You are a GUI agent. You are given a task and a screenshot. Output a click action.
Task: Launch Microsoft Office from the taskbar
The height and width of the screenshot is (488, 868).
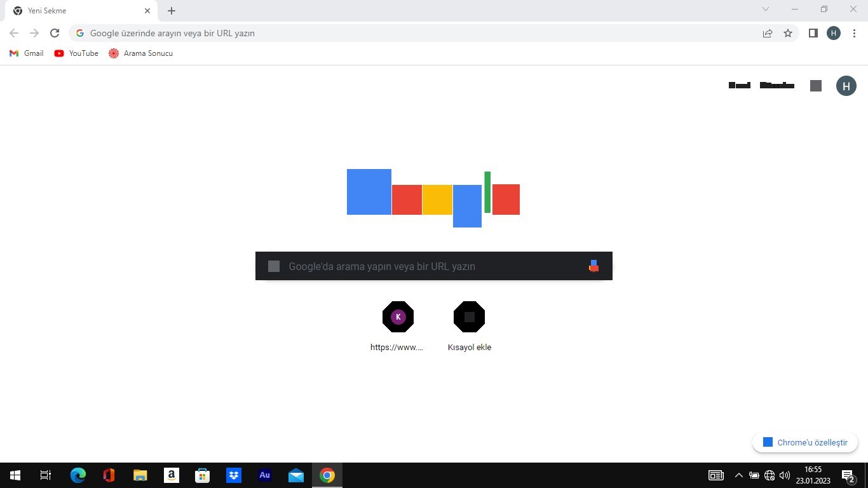point(109,475)
